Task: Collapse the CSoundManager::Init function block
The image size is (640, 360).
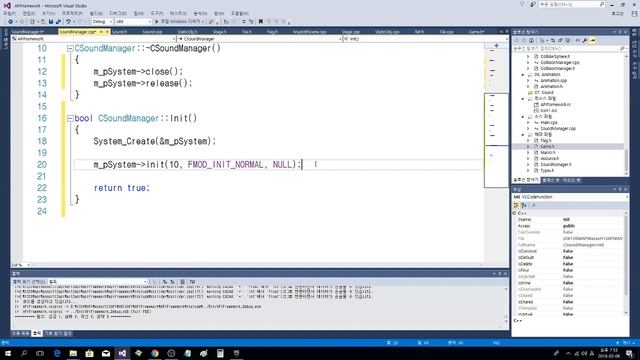Action: click(70, 118)
